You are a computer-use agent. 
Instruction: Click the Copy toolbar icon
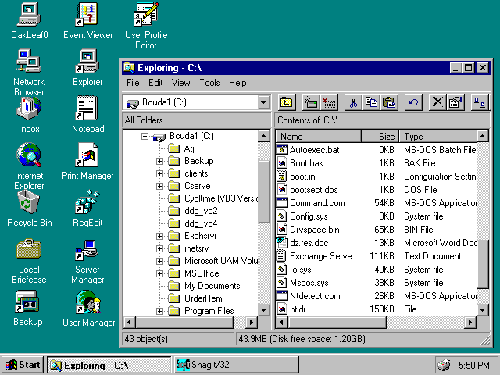[371, 103]
